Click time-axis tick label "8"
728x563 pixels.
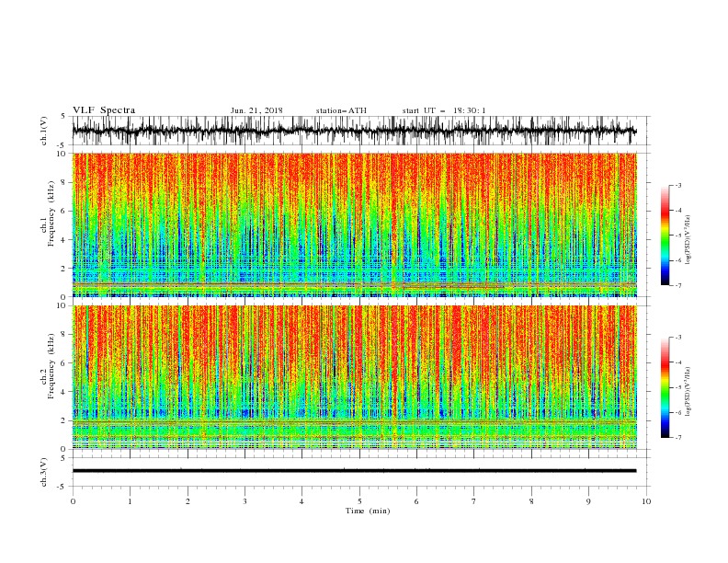[531, 501]
